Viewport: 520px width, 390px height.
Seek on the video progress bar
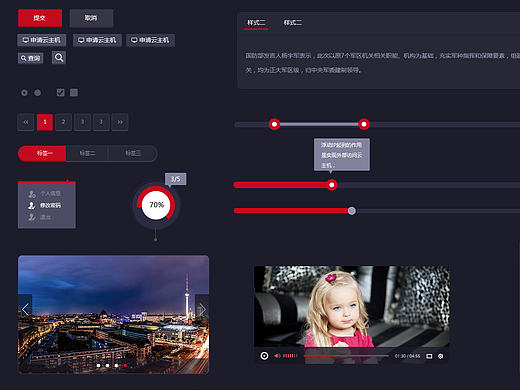[x=346, y=356]
